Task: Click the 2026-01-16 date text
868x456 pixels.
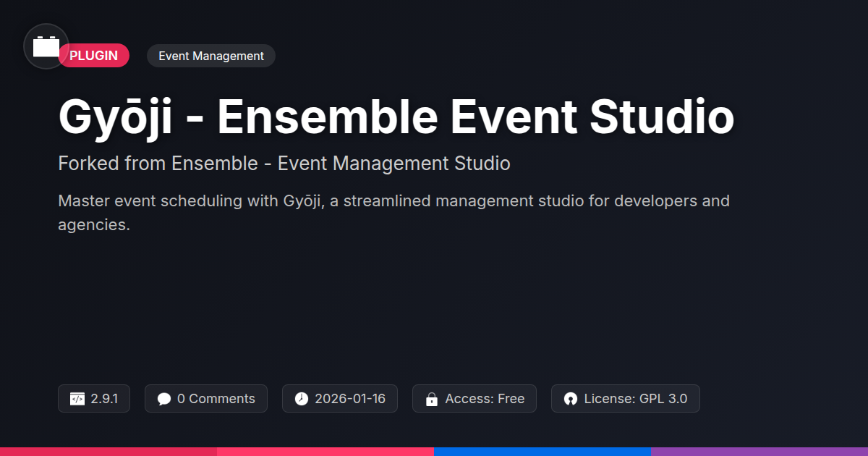Action: point(350,399)
